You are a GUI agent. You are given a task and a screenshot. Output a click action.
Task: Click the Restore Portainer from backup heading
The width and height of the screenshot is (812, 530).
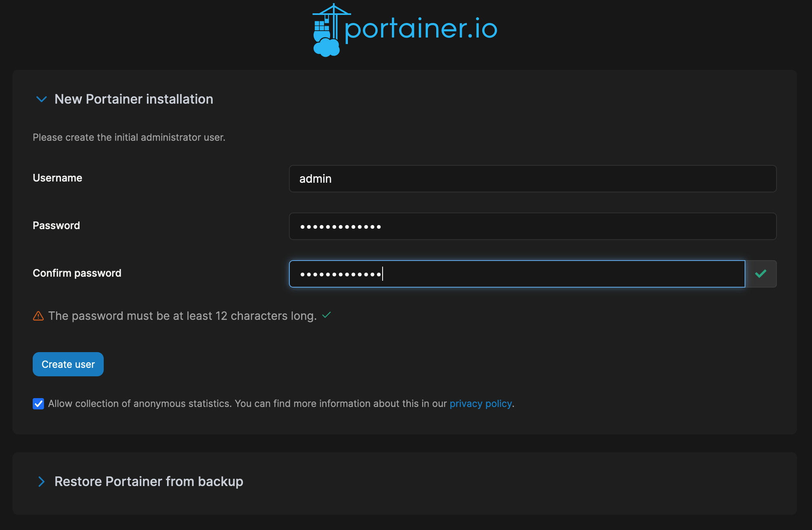click(x=149, y=482)
